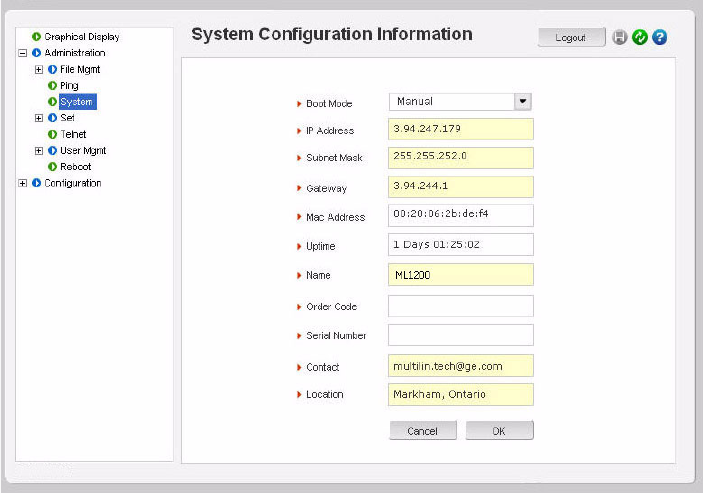Click the Subnet Mask field 255.255.252.0
Screen dimensions: 703x493
tap(461, 158)
